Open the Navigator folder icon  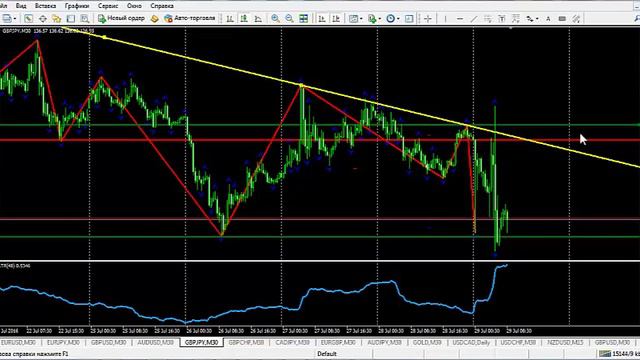[56, 18]
